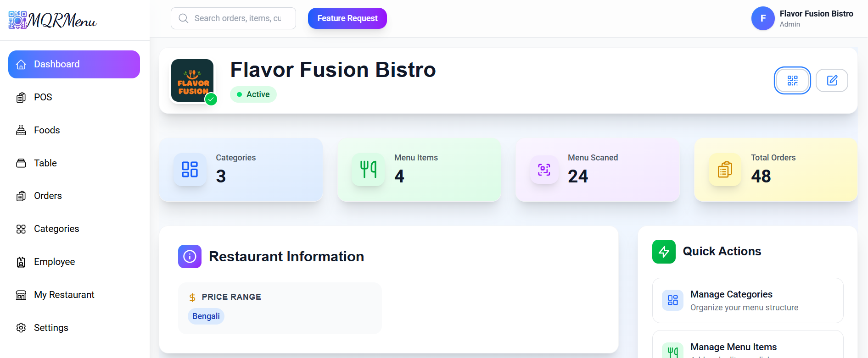Click the Menu Items fork and knife icon
The image size is (868, 358).
pyautogui.click(x=368, y=170)
